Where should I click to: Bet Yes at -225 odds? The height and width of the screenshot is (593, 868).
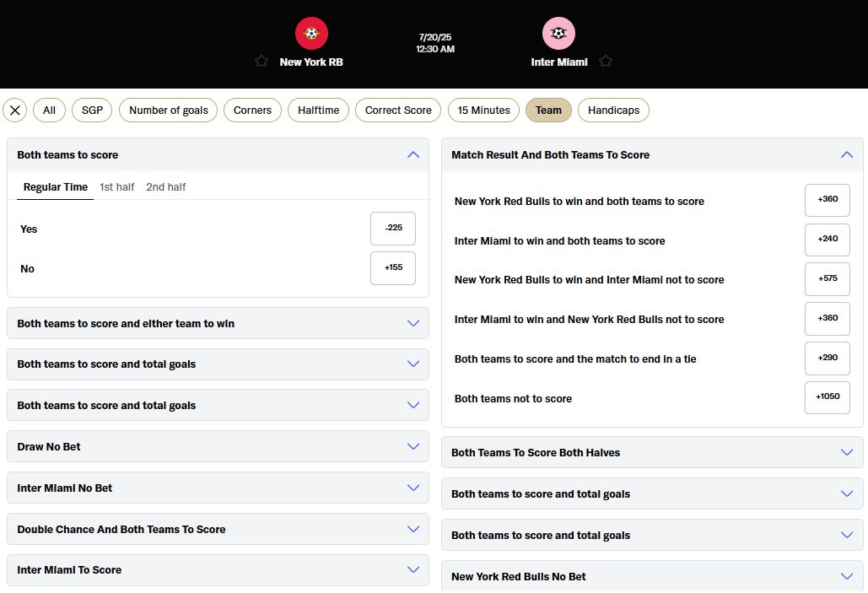click(393, 229)
